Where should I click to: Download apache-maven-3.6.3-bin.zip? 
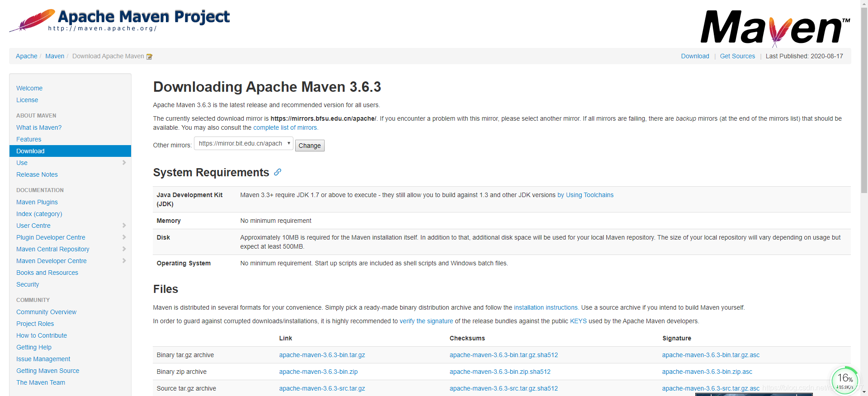click(318, 372)
